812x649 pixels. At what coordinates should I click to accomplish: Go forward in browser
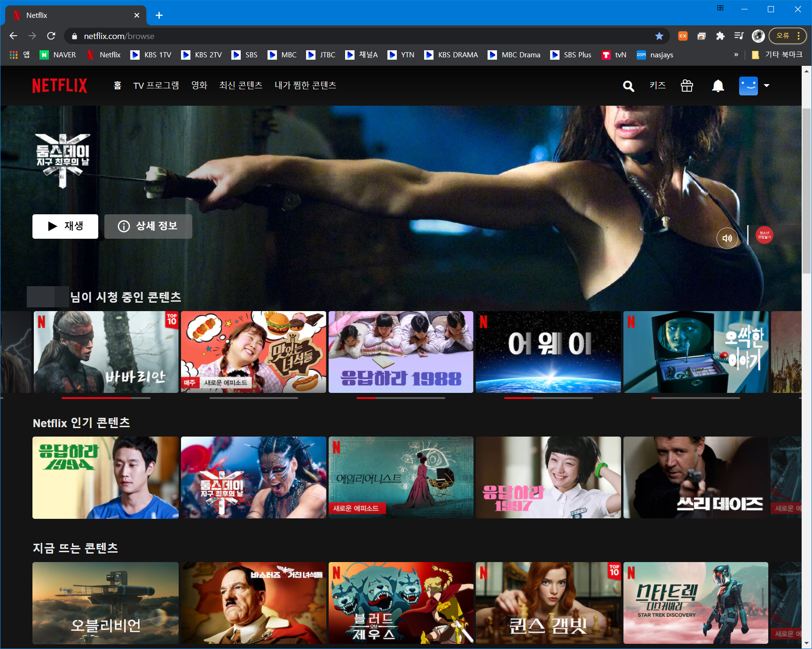point(32,36)
